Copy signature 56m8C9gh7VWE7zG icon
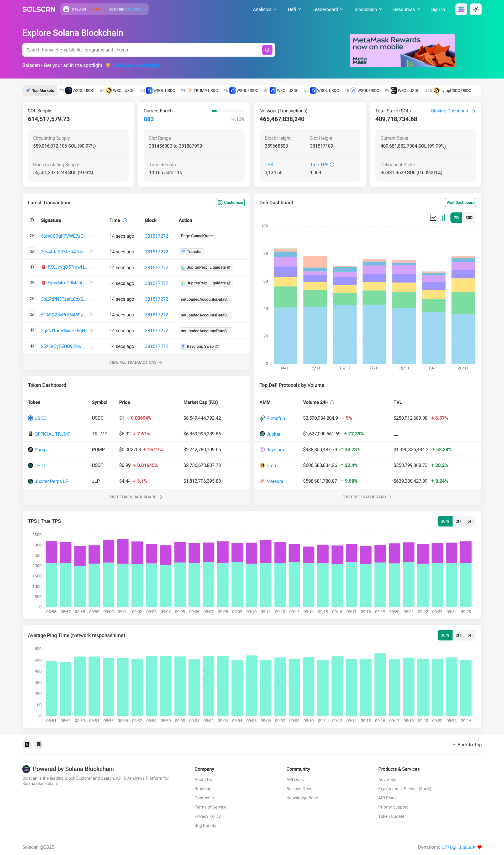Image resolution: width=504 pixels, height=855 pixels. point(92,236)
